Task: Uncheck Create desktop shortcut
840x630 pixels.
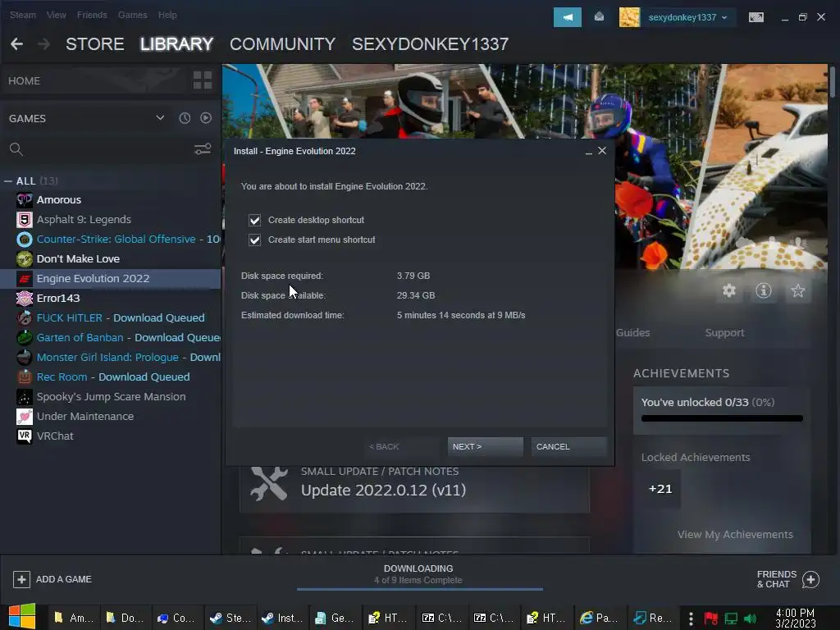Action: 254,220
